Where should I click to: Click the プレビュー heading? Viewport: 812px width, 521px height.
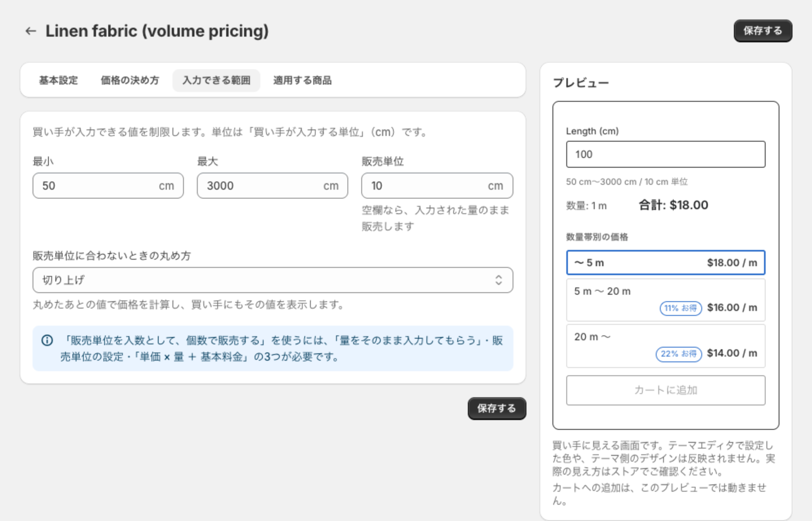click(581, 83)
